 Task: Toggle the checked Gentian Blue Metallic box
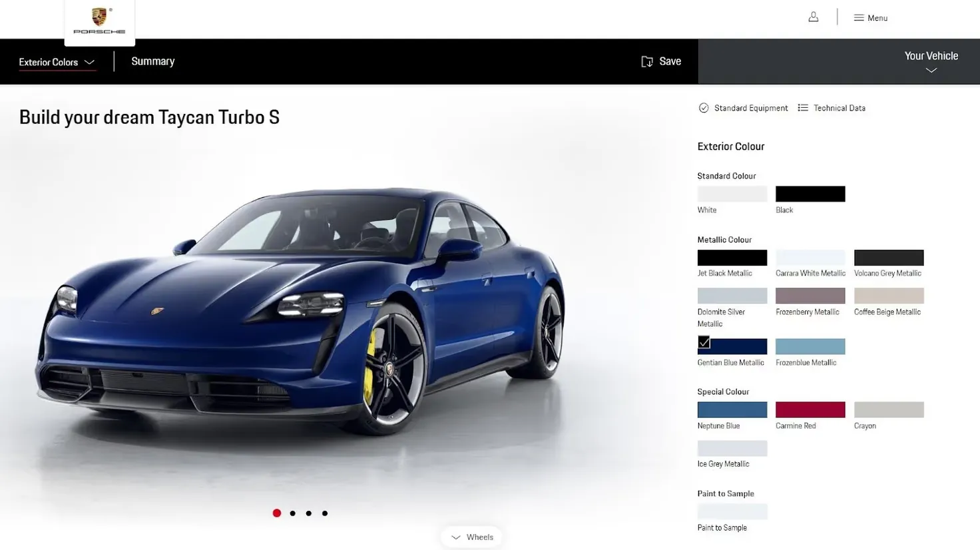[x=704, y=342]
